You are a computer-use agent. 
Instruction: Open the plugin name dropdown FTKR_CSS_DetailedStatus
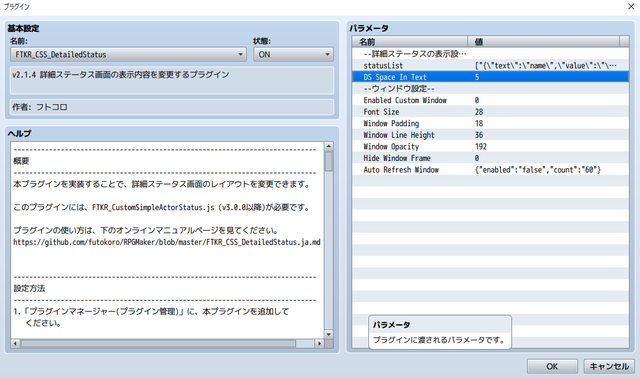(128, 54)
